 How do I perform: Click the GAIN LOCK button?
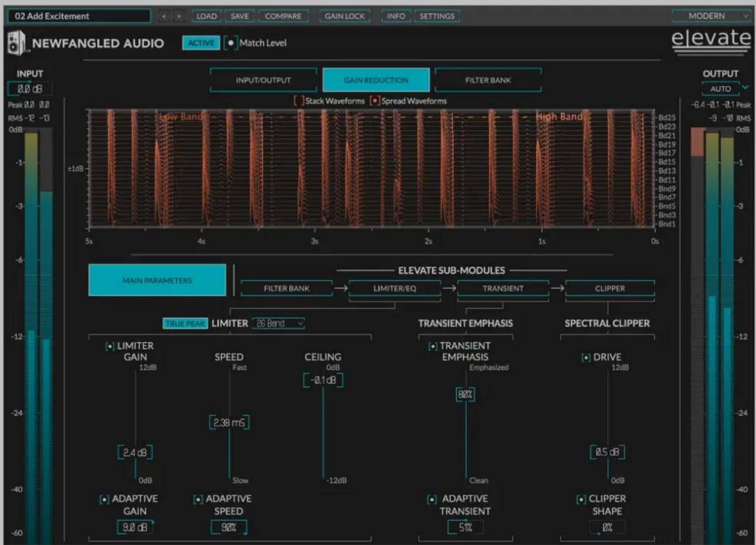click(345, 16)
